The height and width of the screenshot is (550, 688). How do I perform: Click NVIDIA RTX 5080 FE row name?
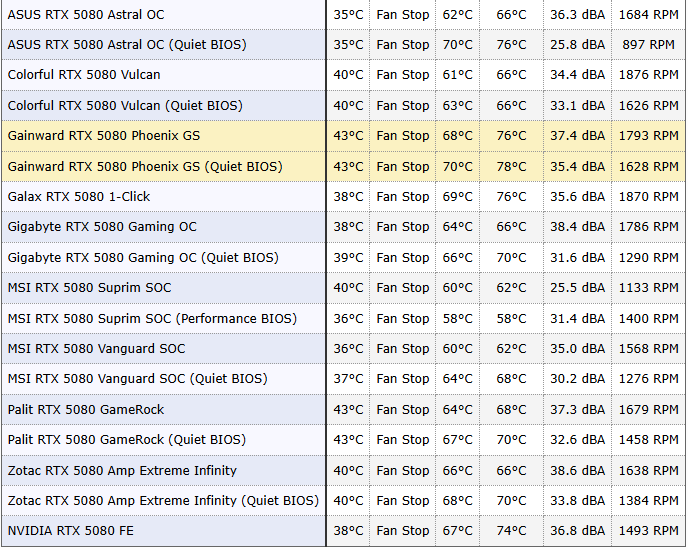(70, 531)
